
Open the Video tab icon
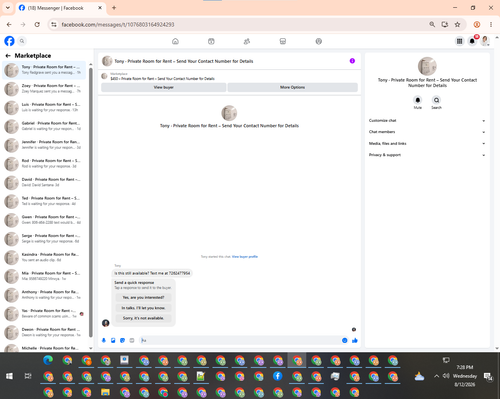(x=211, y=41)
